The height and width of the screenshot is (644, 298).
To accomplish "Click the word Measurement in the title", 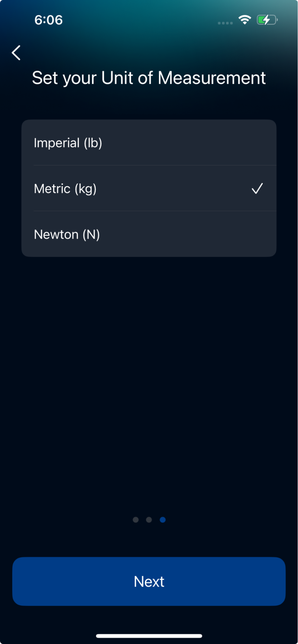I will (x=212, y=78).
